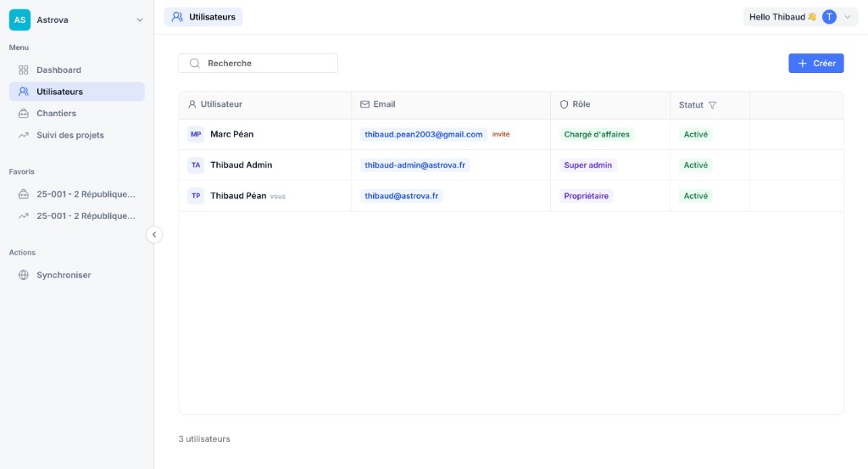The width and height of the screenshot is (868, 469).
Task: Click the trend icon next to Suivi des projets
Action: coord(23,135)
